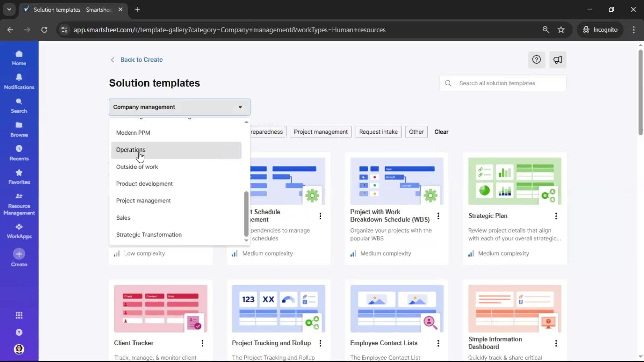The height and width of the screenshot is (362, 644).
Task: Select Product development category option
Action: pos(144,184)
